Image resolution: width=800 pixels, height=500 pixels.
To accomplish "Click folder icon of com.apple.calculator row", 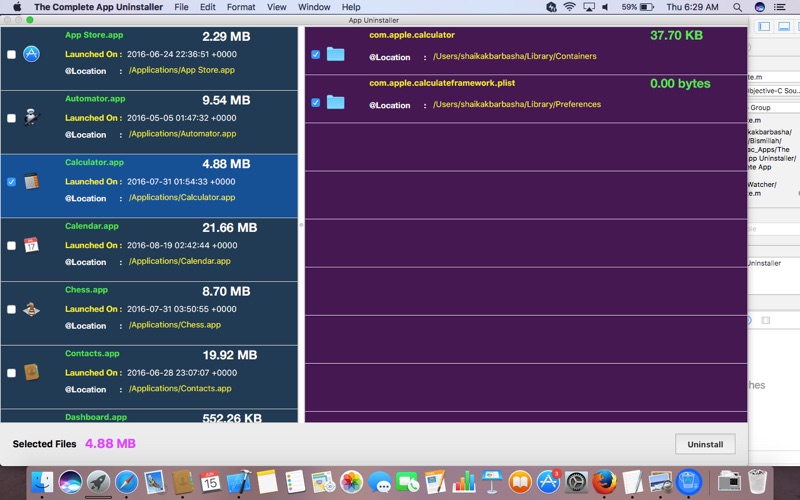I will [x=335, y=54].
